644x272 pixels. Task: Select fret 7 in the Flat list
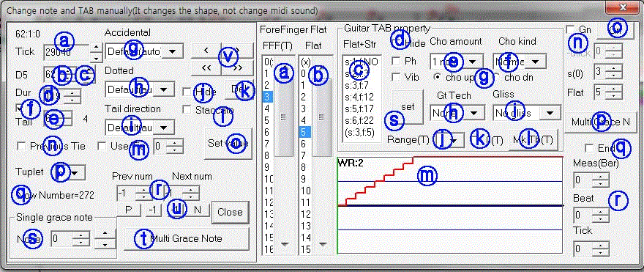[304, 155]
